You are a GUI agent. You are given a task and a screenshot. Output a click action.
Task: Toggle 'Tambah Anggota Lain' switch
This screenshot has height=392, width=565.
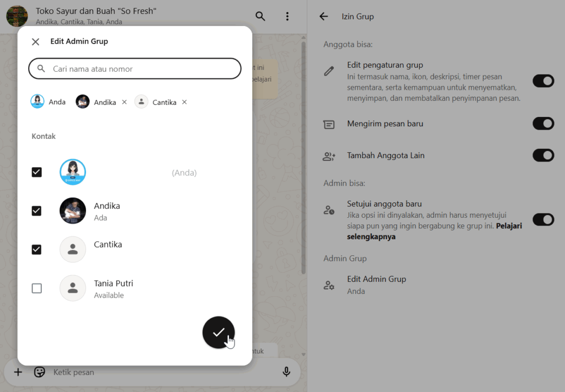543,155
